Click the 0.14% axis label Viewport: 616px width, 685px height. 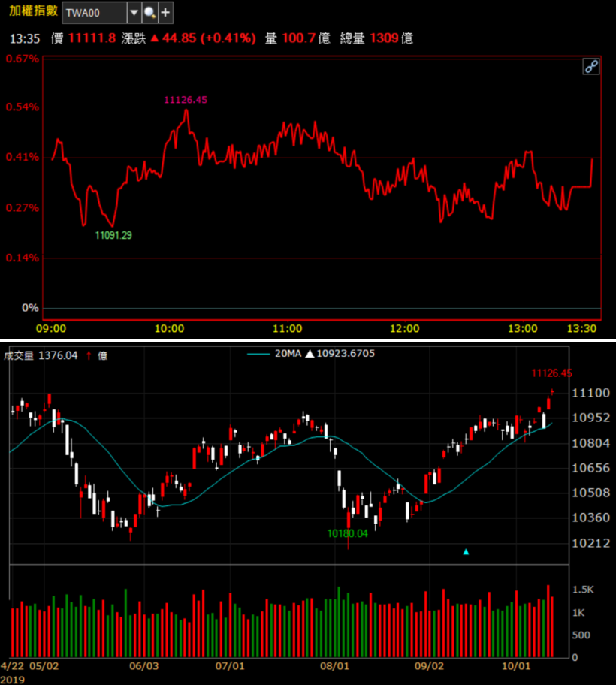tap(23, 258)
